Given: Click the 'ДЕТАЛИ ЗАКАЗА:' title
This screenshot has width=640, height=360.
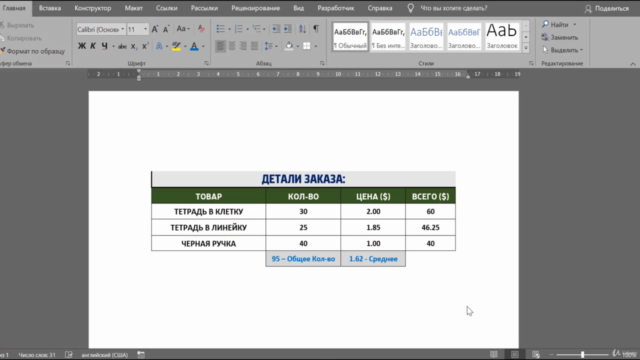Looking at the screenshot, I should pyautogui.click(x=303, y=179).
